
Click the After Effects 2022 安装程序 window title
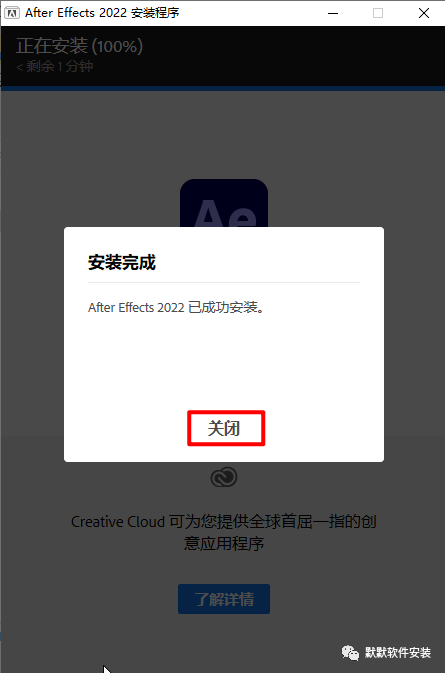[102, 13]
